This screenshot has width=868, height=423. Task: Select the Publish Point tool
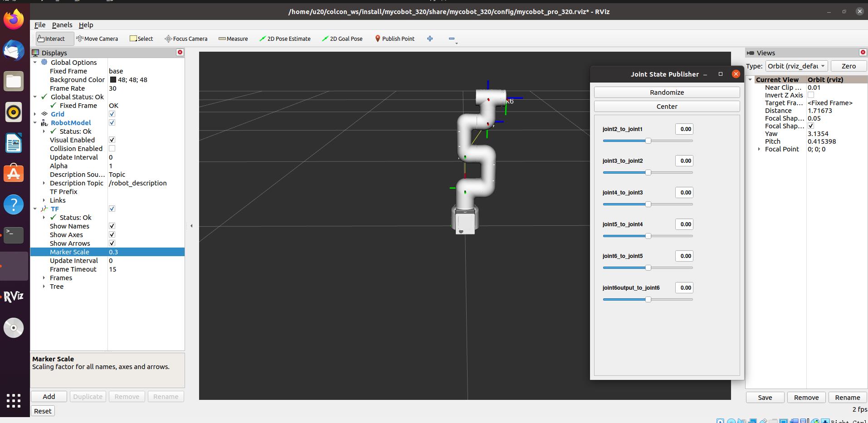click(395, 39)
